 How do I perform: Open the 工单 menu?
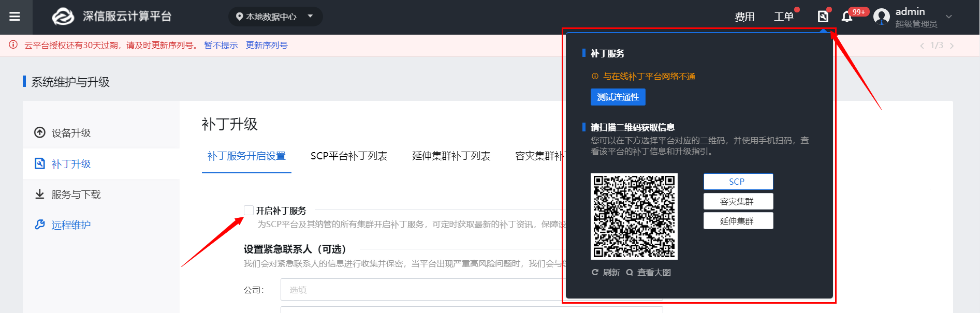pos(784,17)
